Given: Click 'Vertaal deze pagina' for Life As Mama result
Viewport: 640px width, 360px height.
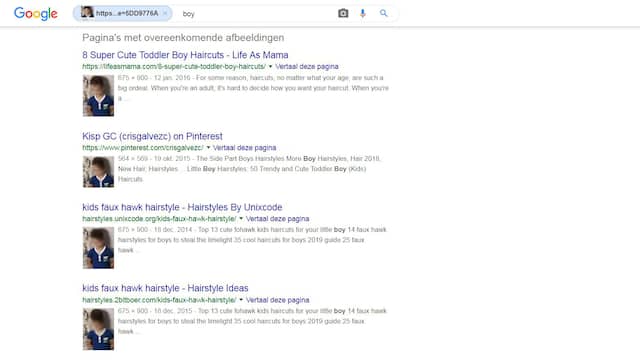Looking at the screenshot, I should pos(307,67).
